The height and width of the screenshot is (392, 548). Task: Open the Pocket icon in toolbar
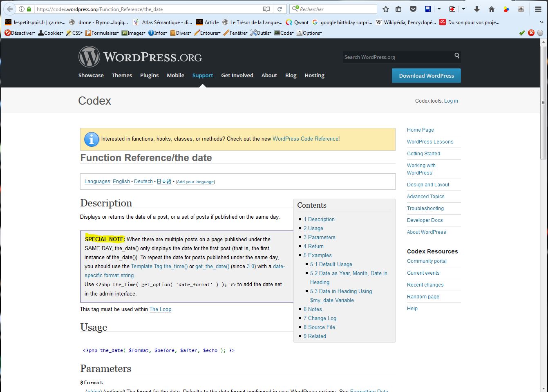click(413, 9)
